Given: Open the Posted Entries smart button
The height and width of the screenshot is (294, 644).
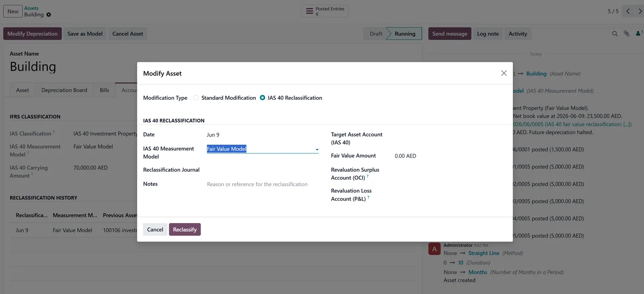Looking at the screenshot, I should click(x=325, y=11).
